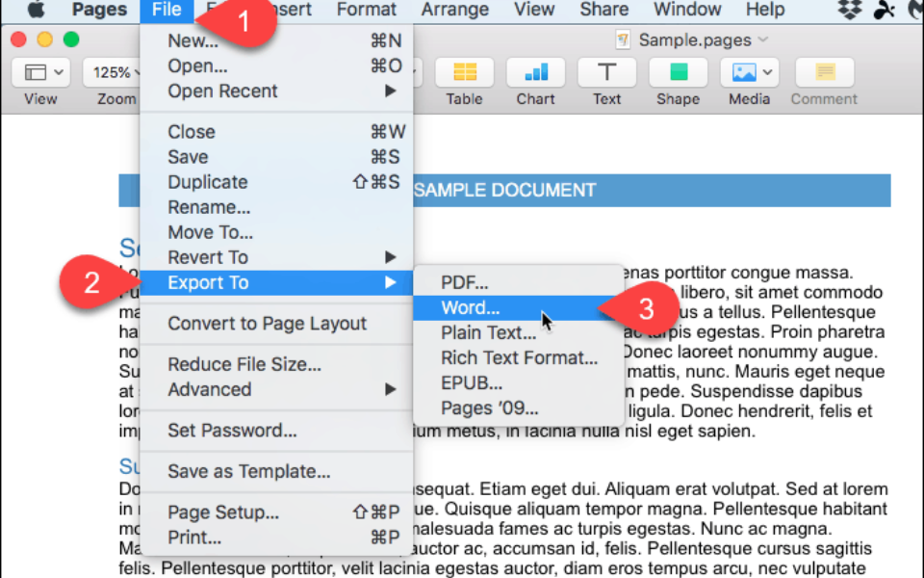Click the SAMPLE DOCUMENT heading
Image resolution: width=924 pixels, height=578 pixels.
(504, 191)
